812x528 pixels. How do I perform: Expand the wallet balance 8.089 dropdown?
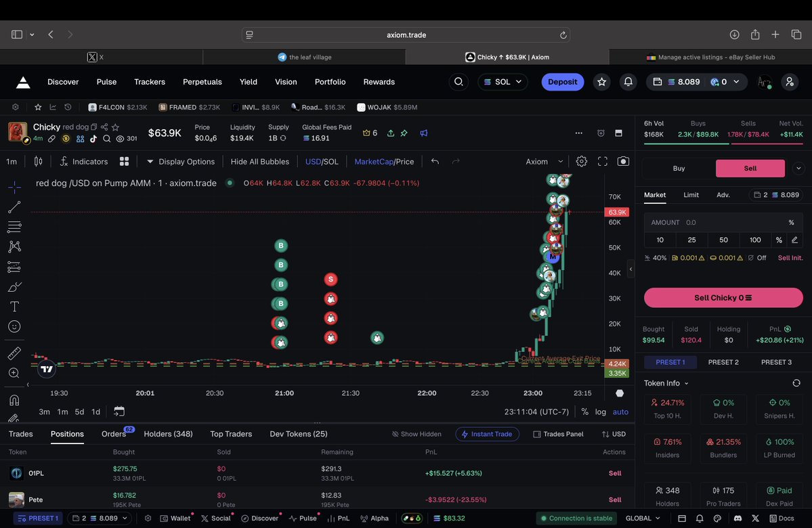(x=696, y=82)
